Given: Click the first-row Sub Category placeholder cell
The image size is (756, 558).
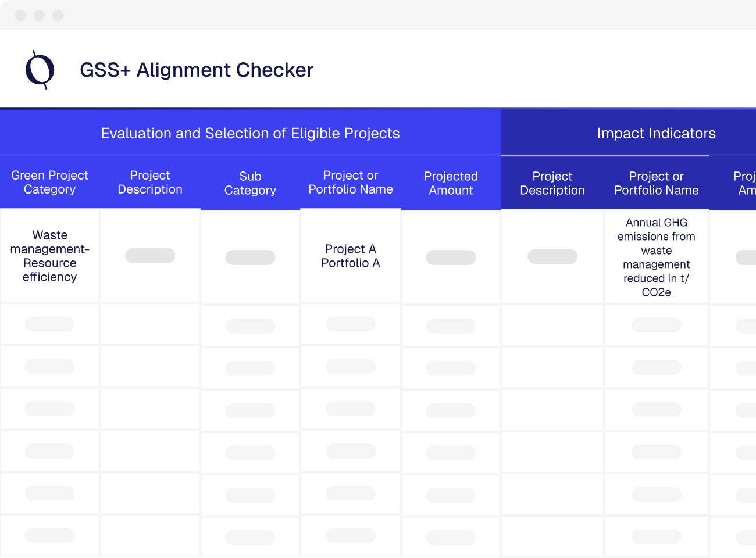Looking at the screenshot, I should tap(250, 257).
